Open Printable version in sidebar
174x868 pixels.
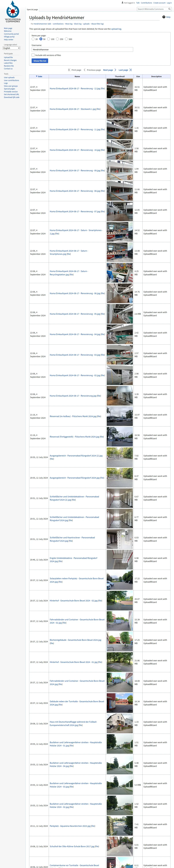(x=11, y=92)
